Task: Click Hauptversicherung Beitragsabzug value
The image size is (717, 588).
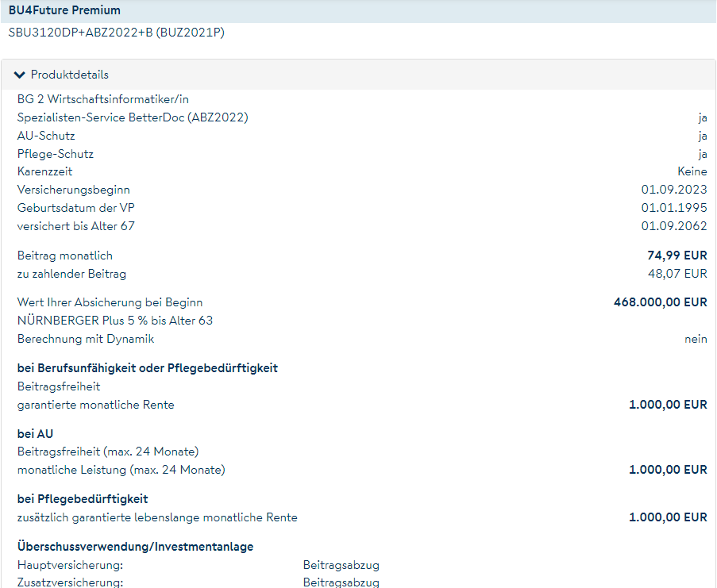Action: [x=341, y=565]
